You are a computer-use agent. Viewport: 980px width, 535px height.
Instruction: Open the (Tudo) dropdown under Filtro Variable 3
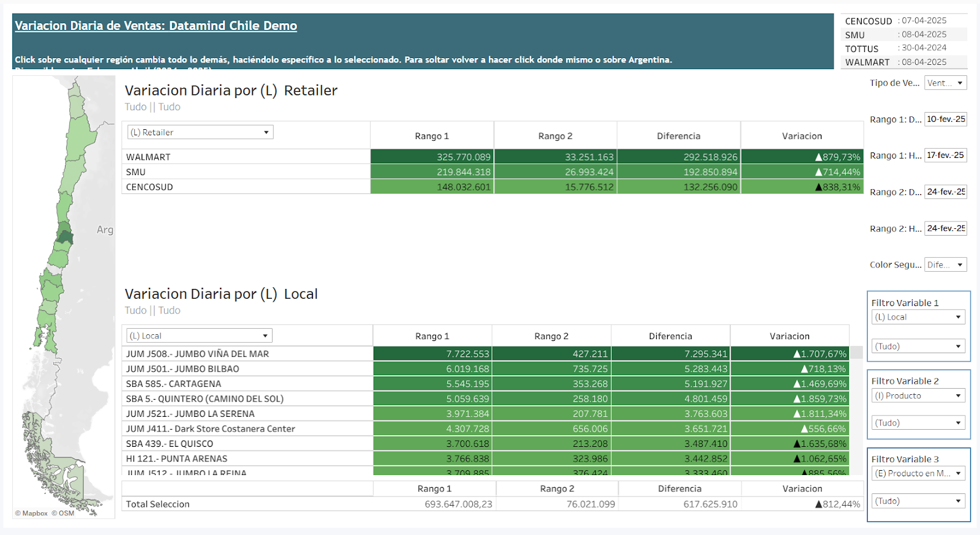[x=918, y=501]
